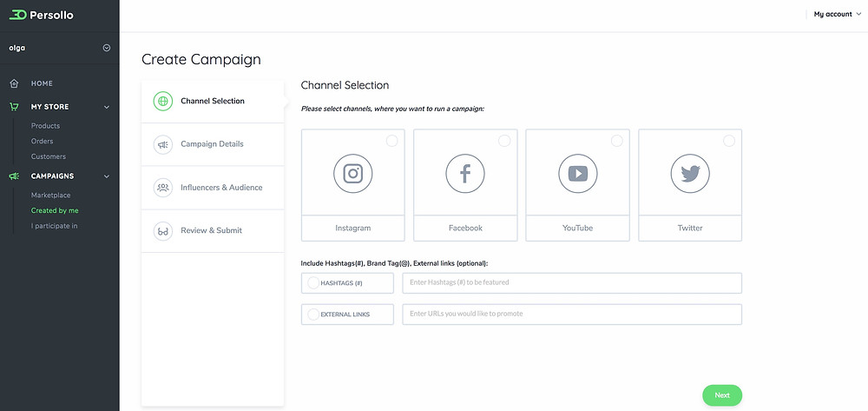The height and width of the screenshot is (411, 868).
Task: Click the My Store cart icon
Action: (x=15, y=107)
